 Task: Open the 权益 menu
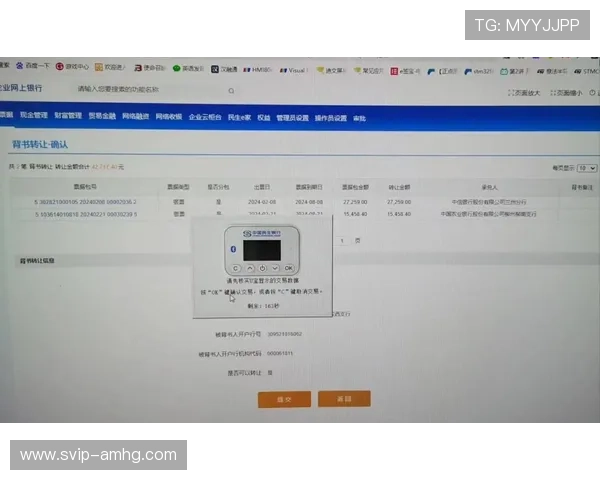(x=264, y=118)
